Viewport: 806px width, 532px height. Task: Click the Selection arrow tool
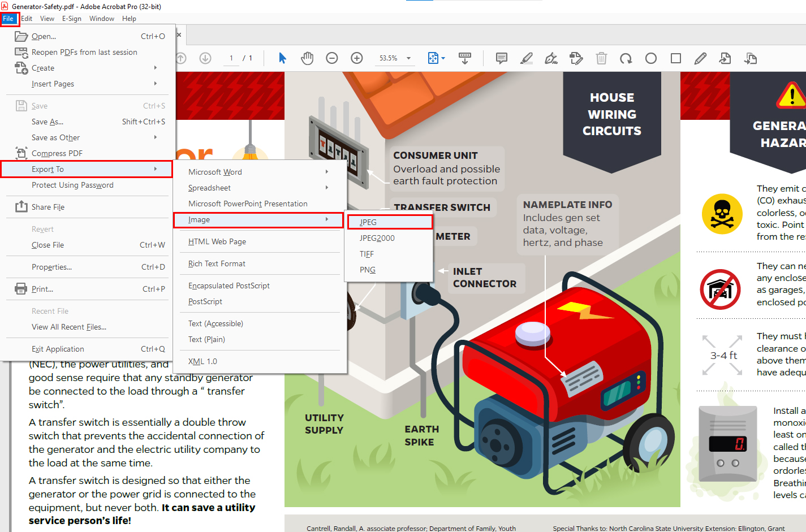coord(282,58)
